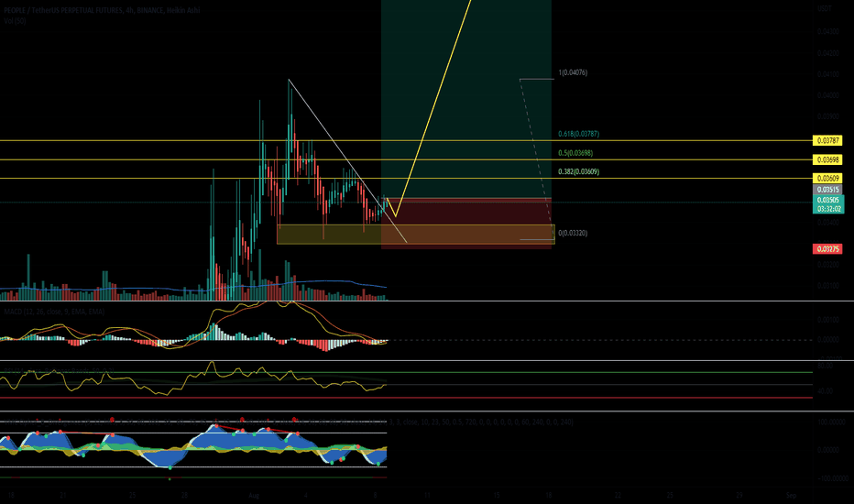Click the Sep label on the time axis

click(x=791, y=495)
